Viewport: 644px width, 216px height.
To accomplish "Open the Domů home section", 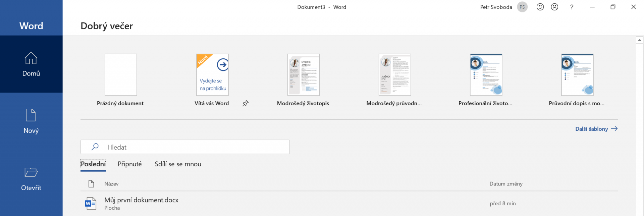I will click(x=31, y=64).
